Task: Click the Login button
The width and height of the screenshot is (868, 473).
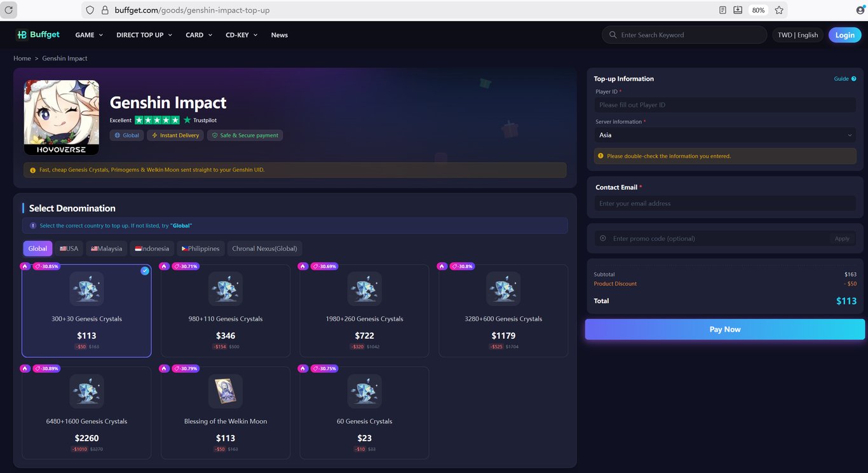Action: [844, 35]
